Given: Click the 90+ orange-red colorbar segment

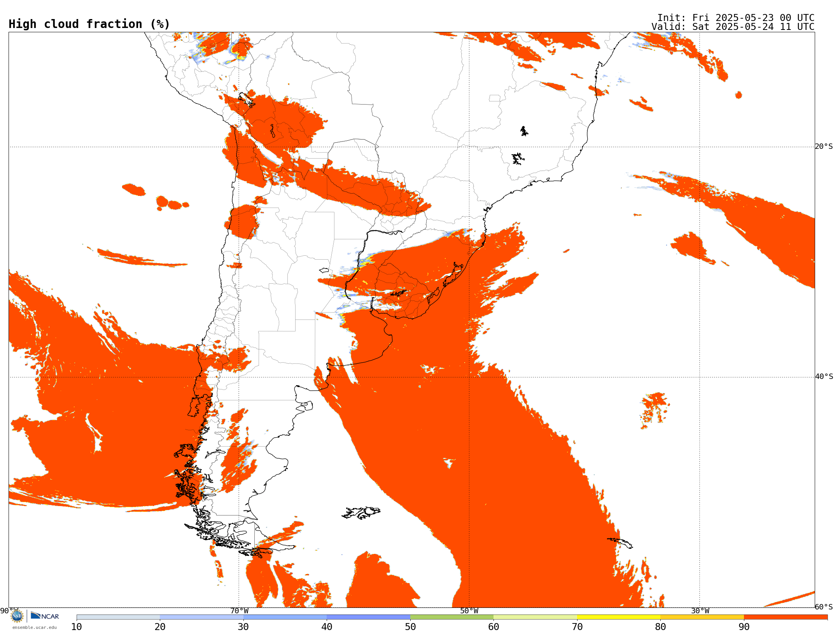Looking at the screenshot, I should pos(786,617).
